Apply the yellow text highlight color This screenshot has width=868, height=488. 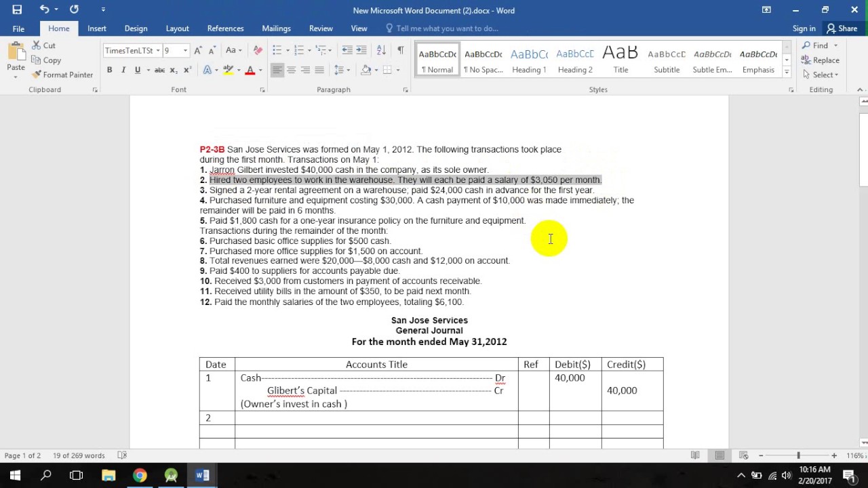click(229, 70)
